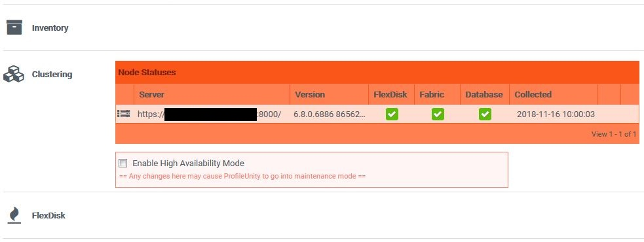Click the FlexDisk flame icon
Viewport: 644px width, 242px height.
pos(14,215)
